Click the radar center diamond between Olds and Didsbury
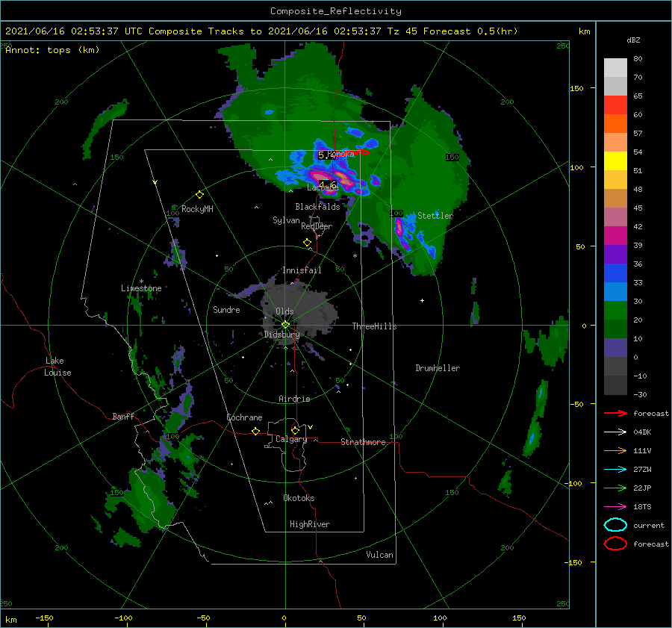 (285, 325)
